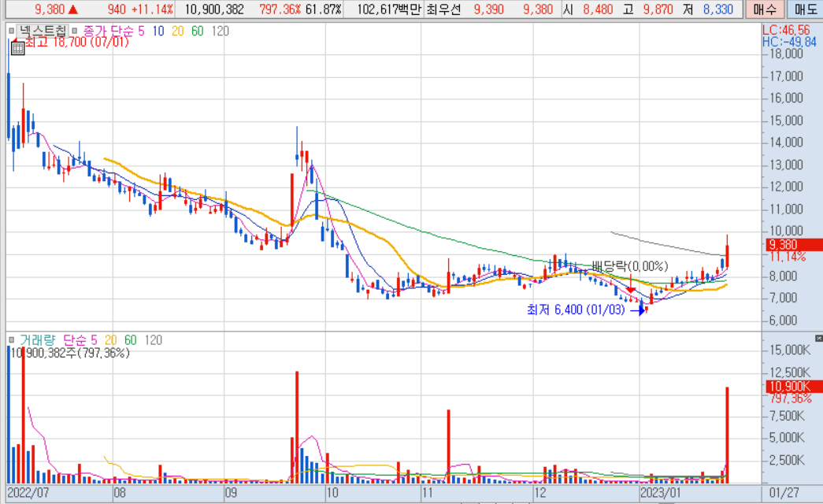Click the 2,500K volume axis label
Screen dimensions: 823x504
click(787, 461)
